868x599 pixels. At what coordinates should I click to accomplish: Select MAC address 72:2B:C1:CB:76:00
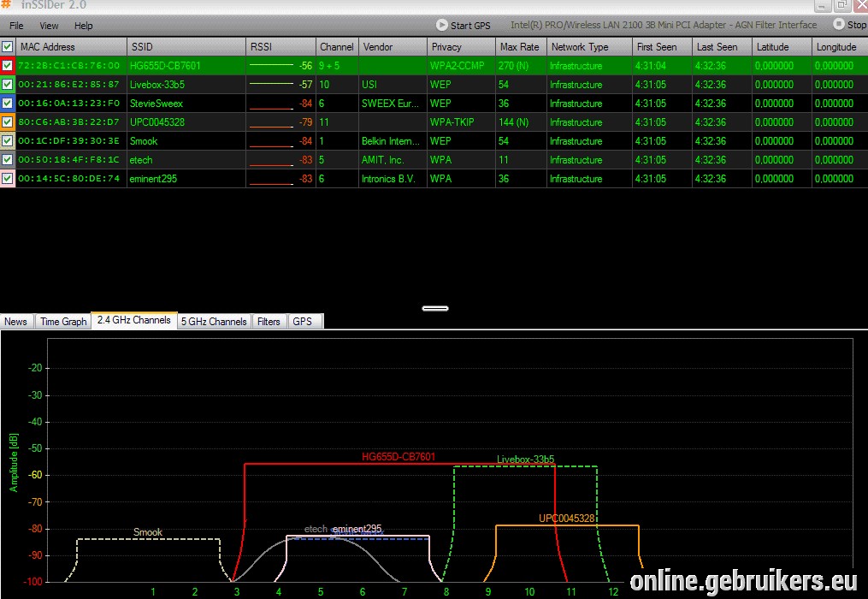click(x=68, y=65)
